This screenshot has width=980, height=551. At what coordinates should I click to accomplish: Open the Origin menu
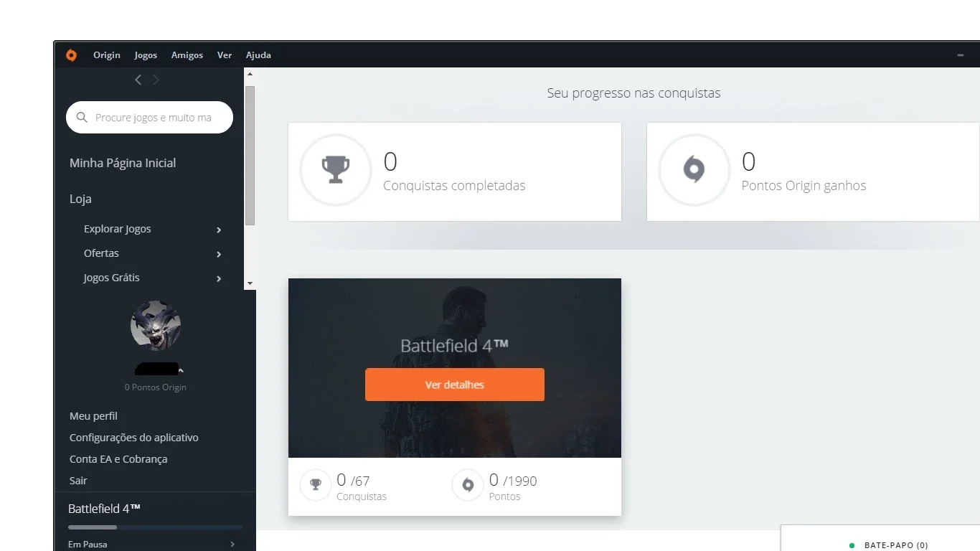107,55
